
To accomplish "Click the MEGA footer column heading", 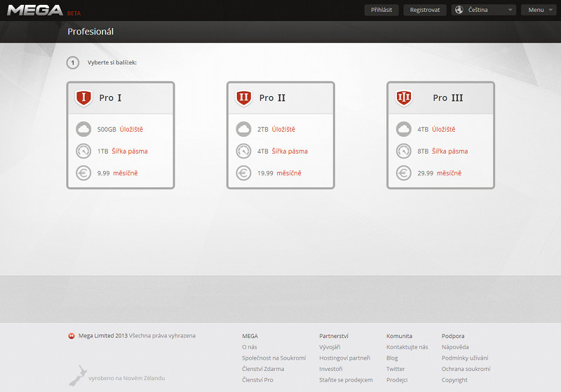I will [250, 336].
